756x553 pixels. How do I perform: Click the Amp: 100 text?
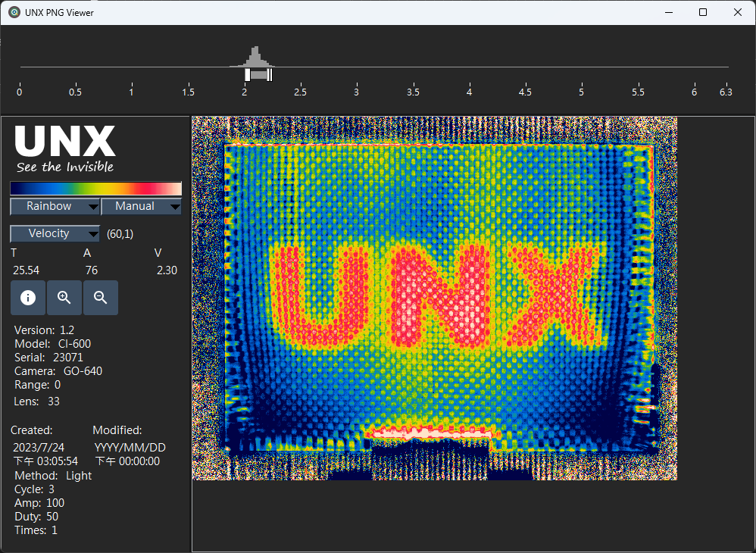click(39, 503)
